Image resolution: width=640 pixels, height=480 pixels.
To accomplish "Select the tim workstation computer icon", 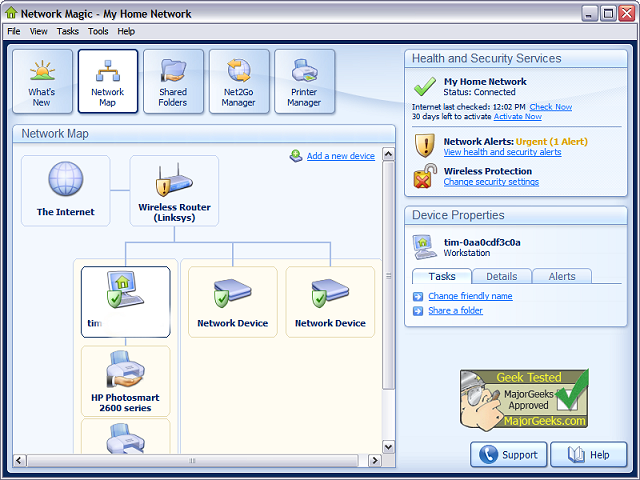I will pyautogui.click(x=125, y=289).
